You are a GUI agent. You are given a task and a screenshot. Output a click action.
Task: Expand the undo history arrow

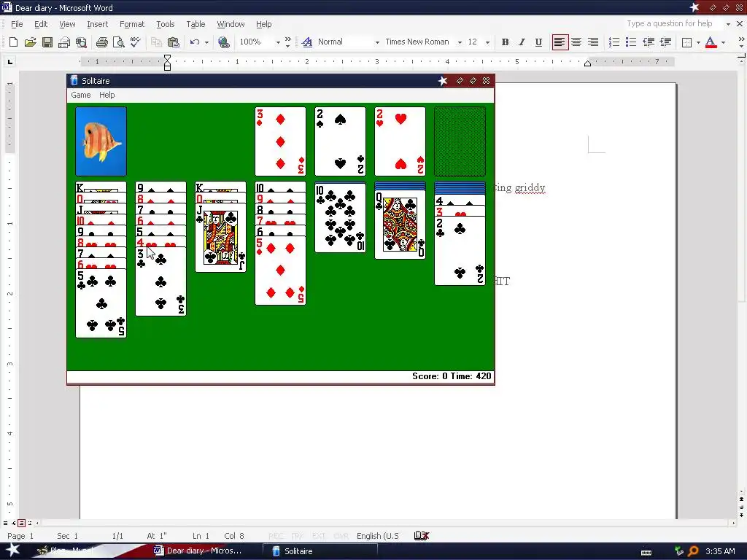(206, 42)
